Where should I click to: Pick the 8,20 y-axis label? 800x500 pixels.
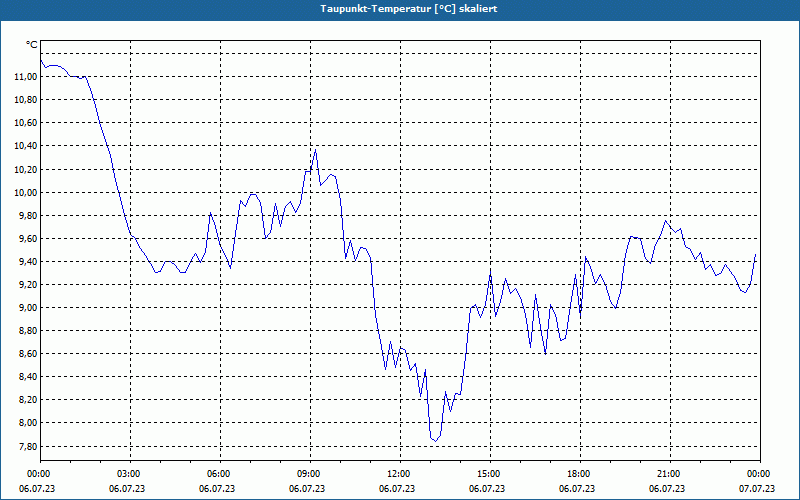point(27,399)
